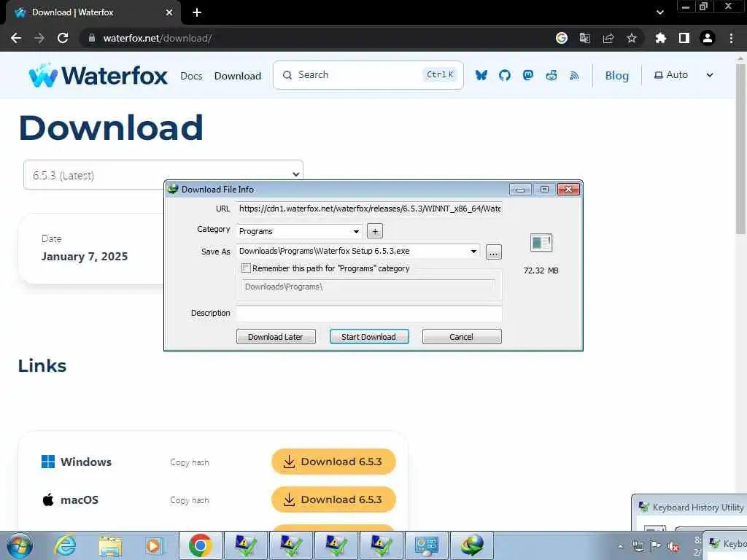Screen dimensions: 747x560
Task: Open the GitHub icon link
Action: 505,75
